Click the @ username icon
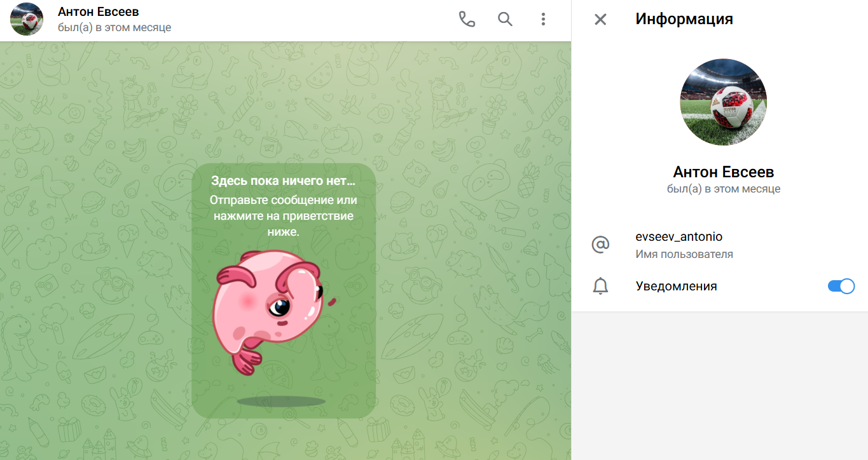The height and width of the screenshot is (460, 868). click(600, 245)
